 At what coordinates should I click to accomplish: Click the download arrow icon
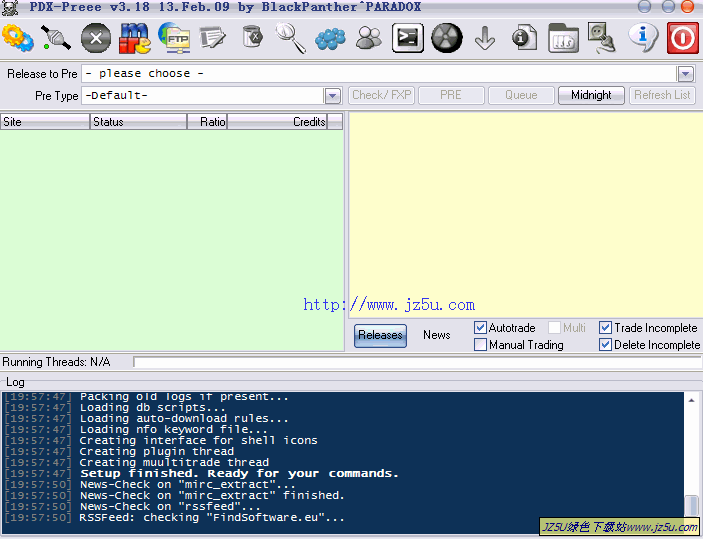[x=485, y=39]
